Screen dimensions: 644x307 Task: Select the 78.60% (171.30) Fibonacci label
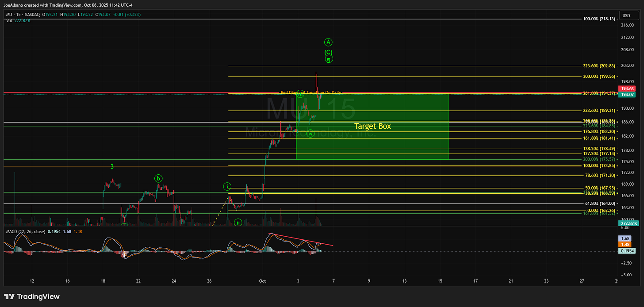click(599, 176)
